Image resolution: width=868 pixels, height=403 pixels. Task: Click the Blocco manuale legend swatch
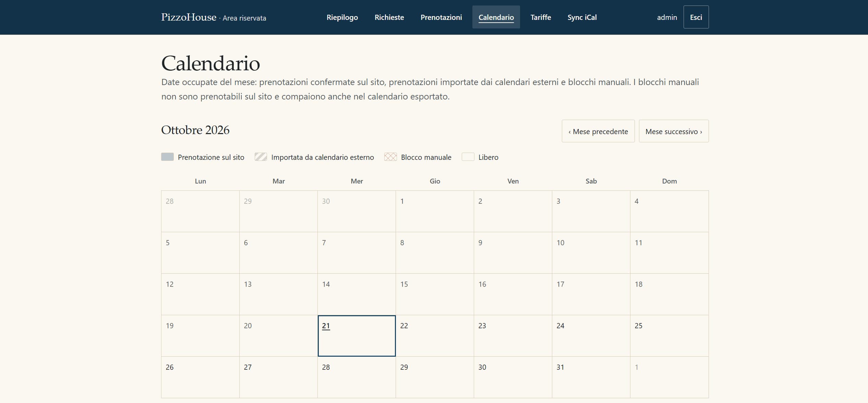pos(390,157)
